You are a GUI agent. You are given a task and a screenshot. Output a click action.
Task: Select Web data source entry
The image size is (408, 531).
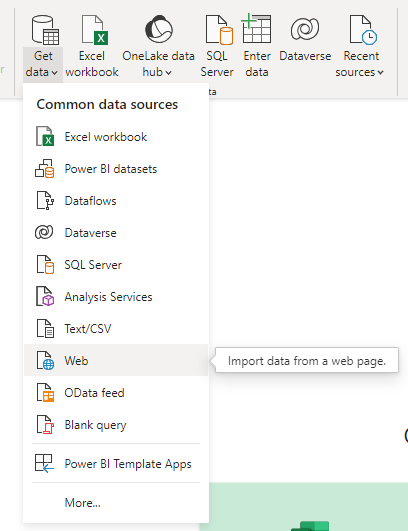point(116,360)
